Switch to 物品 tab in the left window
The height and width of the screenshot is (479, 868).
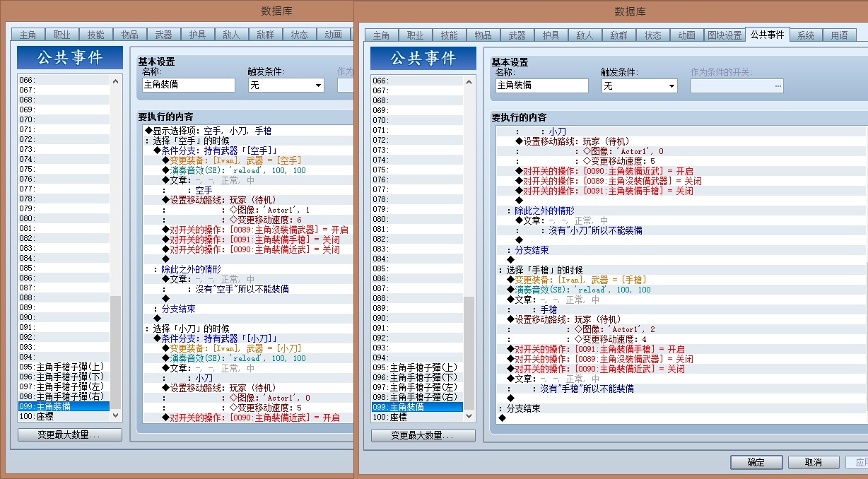[129, 35]
